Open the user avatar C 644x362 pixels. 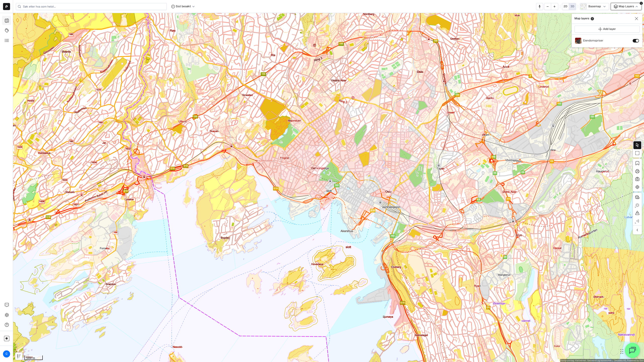(x=7, y=354)
